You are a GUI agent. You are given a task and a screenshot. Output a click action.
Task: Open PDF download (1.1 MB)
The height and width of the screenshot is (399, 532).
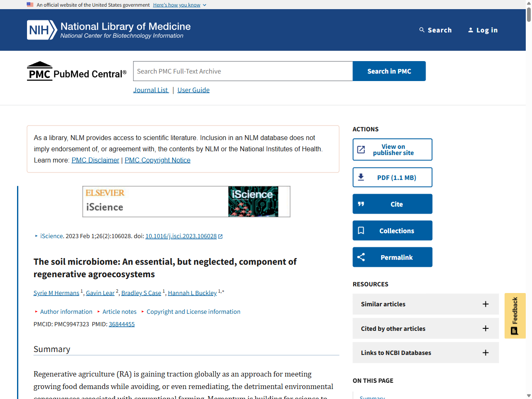(392, 177)
